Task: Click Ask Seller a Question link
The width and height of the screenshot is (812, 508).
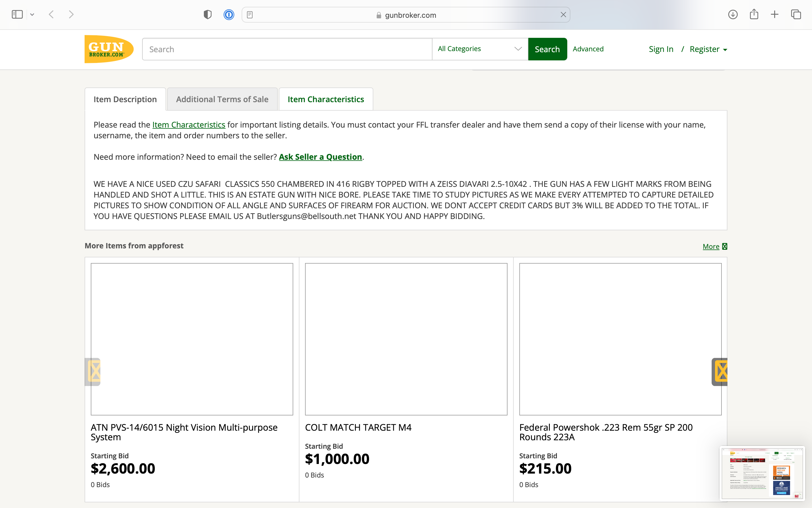Action: (x=320, y=157)
